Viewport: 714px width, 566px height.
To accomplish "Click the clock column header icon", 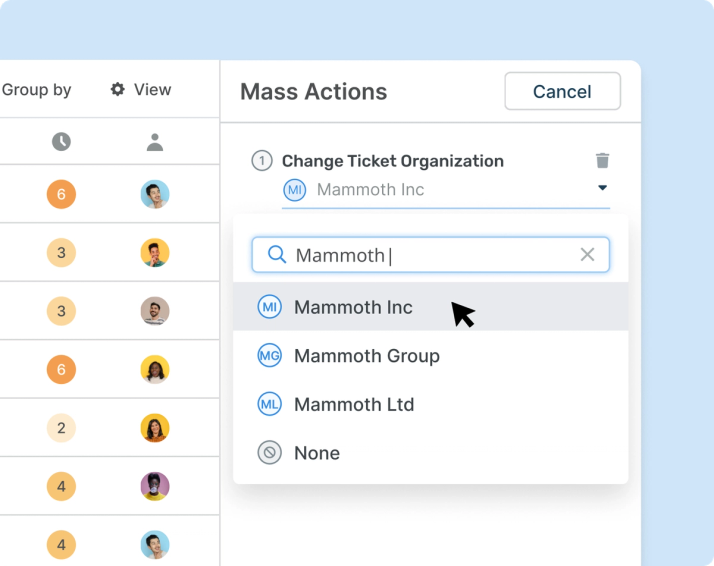I will 61,142.
